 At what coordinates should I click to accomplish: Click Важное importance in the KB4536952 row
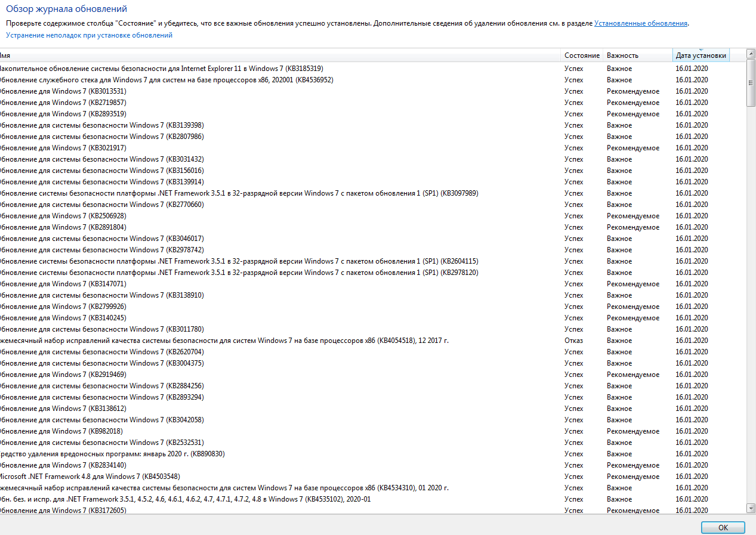pyautogui.click(x=619, y=80)
